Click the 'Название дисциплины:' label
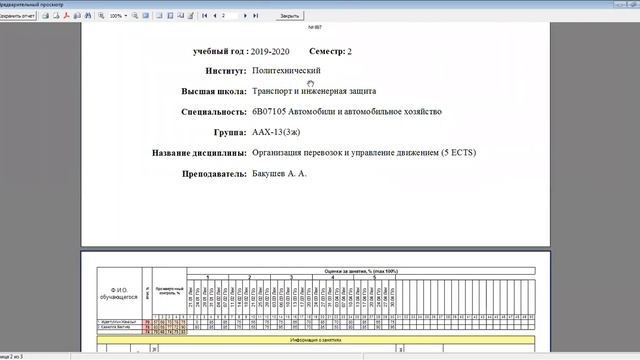640x360 pixels. pyautogui.click(x=199, y=153)
